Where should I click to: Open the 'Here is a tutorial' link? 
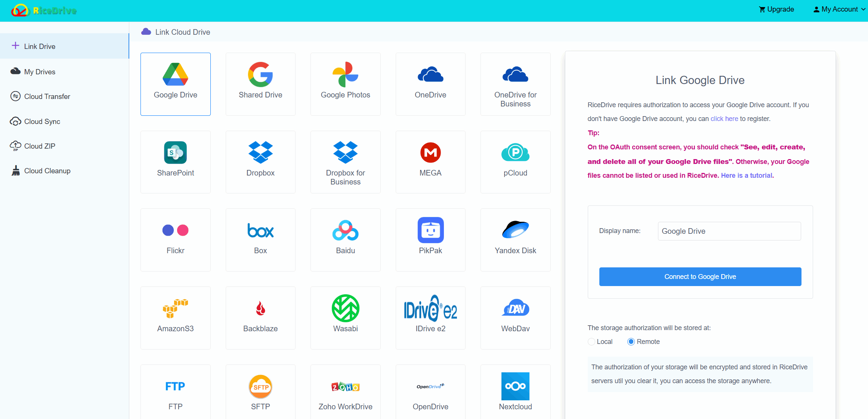pos(747,176)
